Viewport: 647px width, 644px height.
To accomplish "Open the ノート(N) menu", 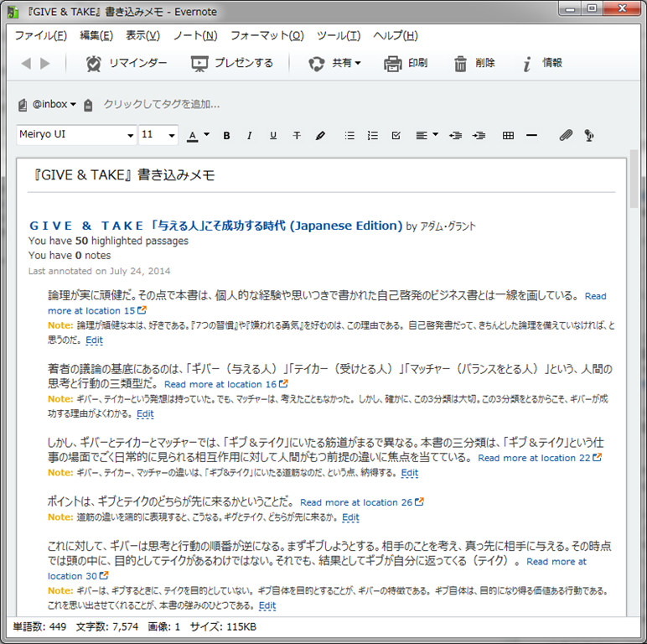I will pos(195,35).
